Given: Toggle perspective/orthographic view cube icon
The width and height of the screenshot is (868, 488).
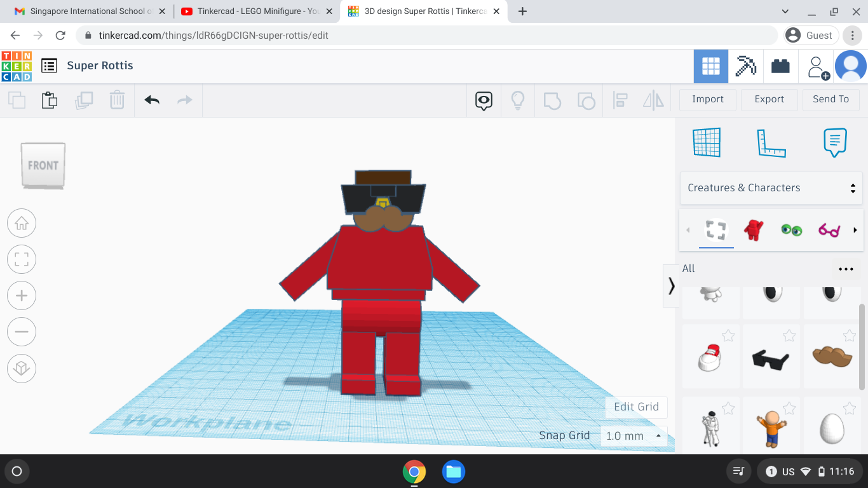Looking at the screenshot, I should [x=22, y=369].
